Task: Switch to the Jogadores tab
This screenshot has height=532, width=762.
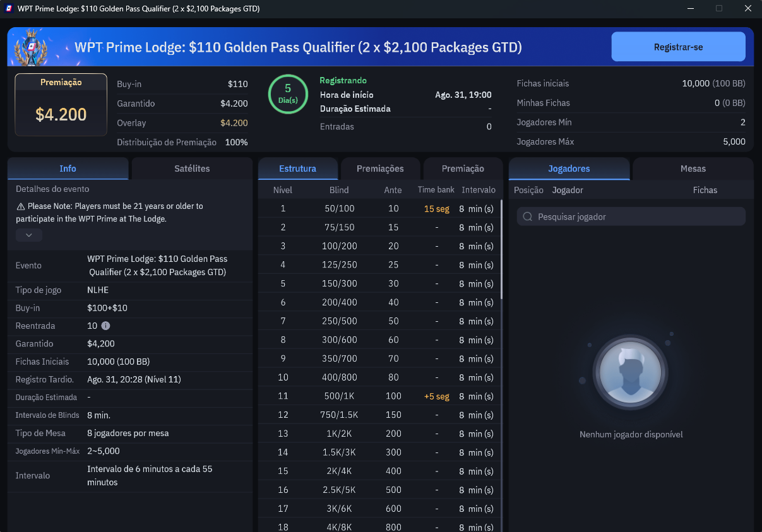Action: coord(569,168)
